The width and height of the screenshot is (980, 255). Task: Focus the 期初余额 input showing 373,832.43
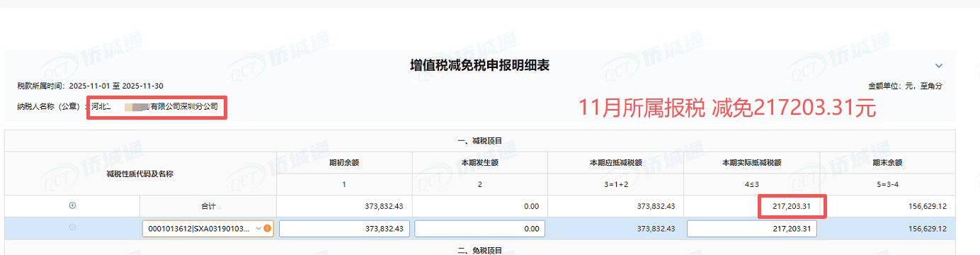344,229
